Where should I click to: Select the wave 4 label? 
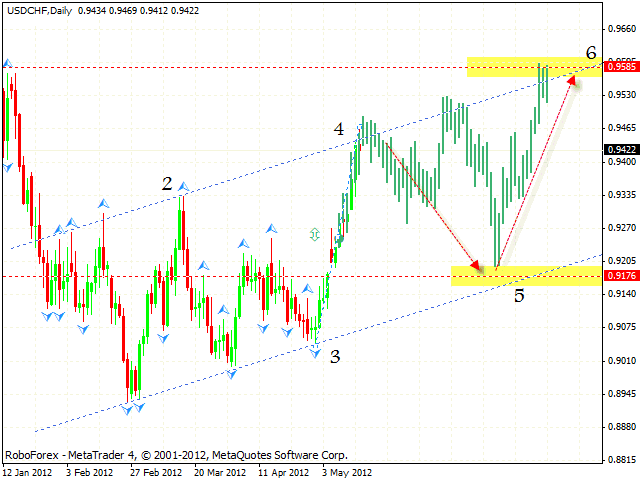click(x=339, y=129)
